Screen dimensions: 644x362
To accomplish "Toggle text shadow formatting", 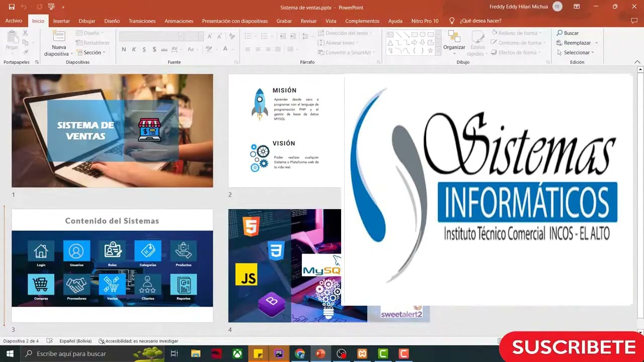I will pos(154,49).
